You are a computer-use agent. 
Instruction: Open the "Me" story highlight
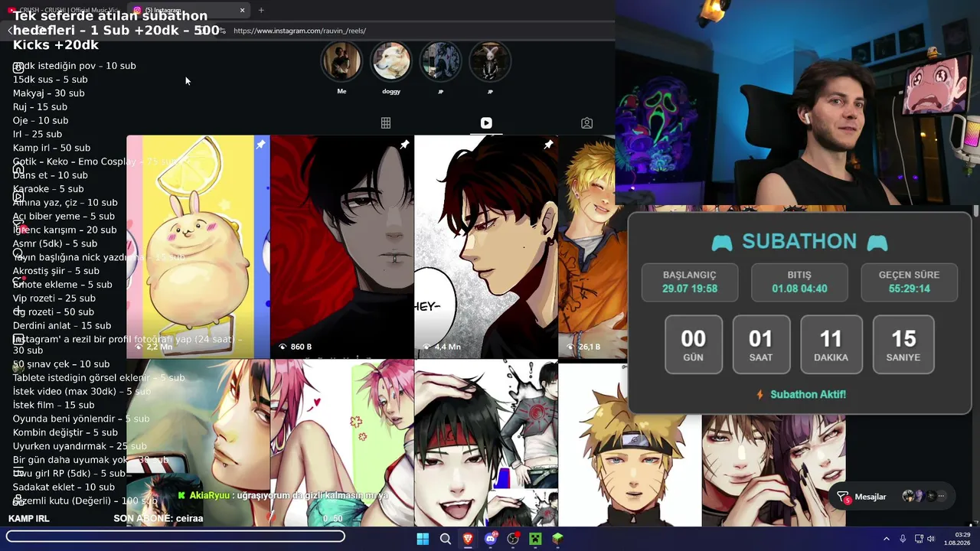point(341,61)
